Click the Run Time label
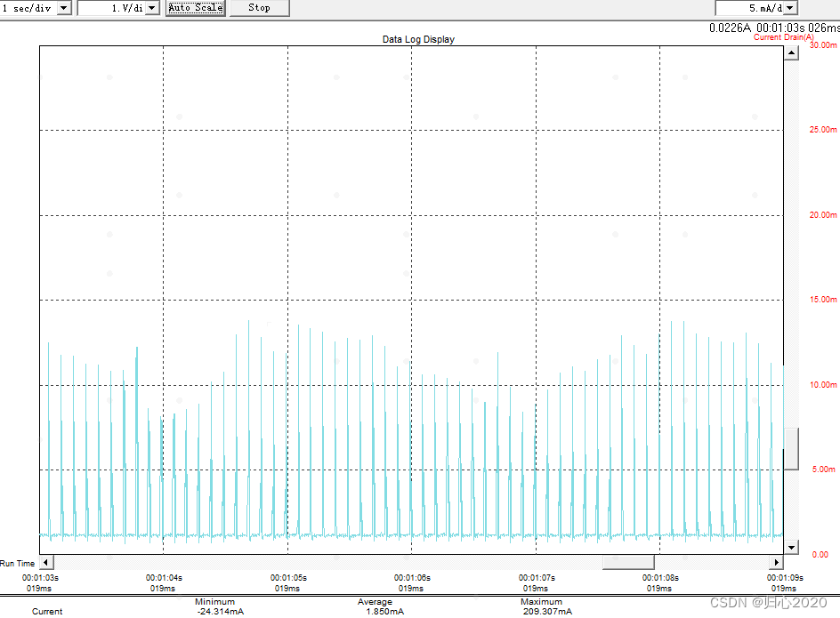 point(17,564)
